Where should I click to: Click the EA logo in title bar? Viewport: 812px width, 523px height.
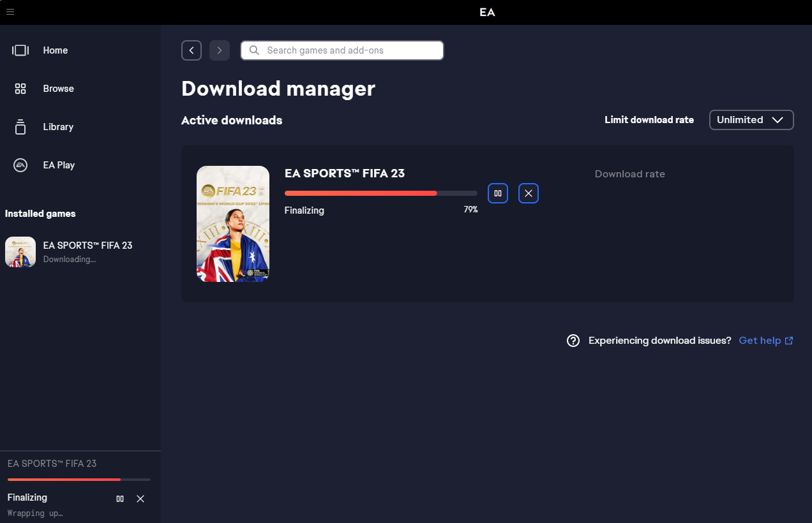tap(488, 12)
